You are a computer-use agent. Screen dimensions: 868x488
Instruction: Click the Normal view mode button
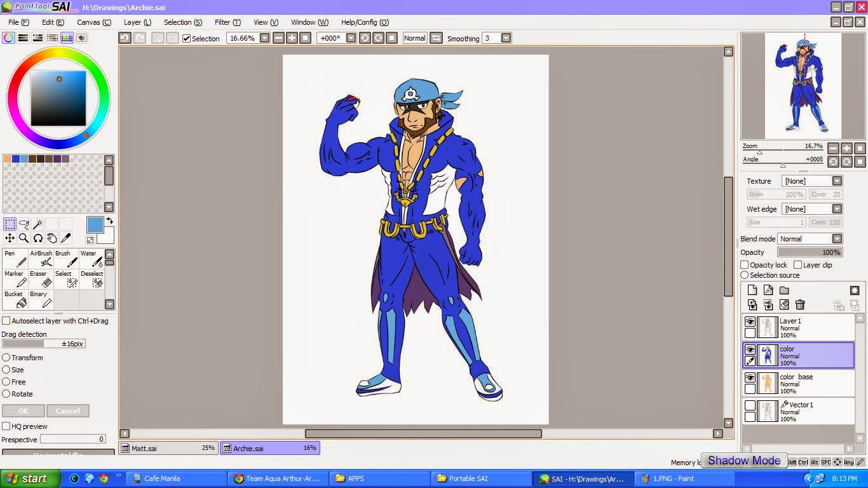coord(414,38)
